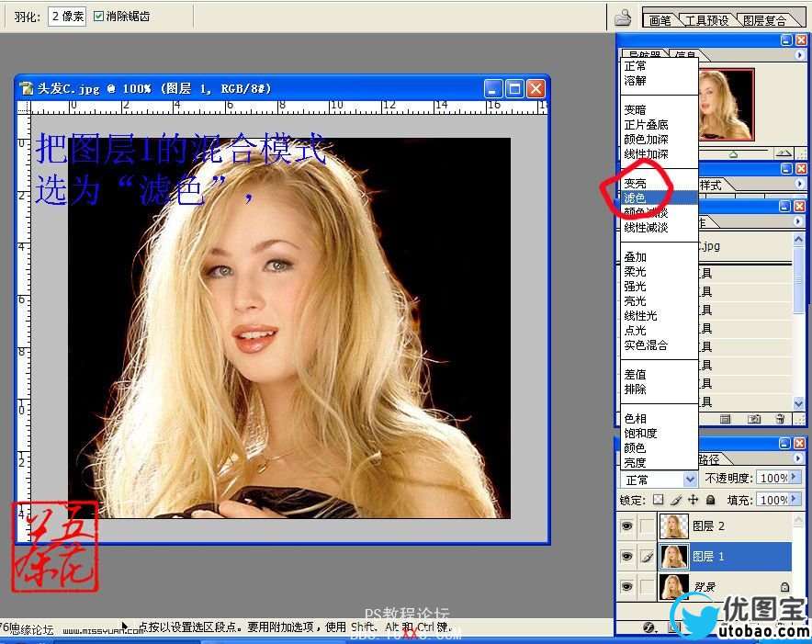Open the 填充 fill slider arrow
The image size is (812, 644).
(795, 500)
